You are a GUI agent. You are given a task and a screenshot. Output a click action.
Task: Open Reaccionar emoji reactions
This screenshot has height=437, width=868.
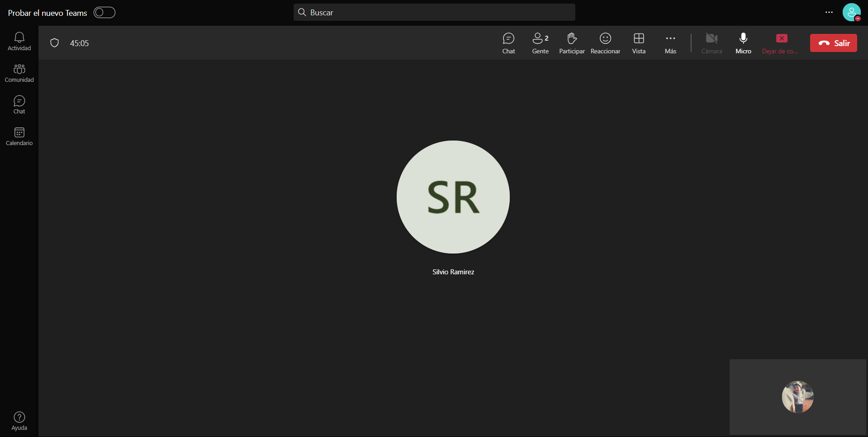pos(605,43)
